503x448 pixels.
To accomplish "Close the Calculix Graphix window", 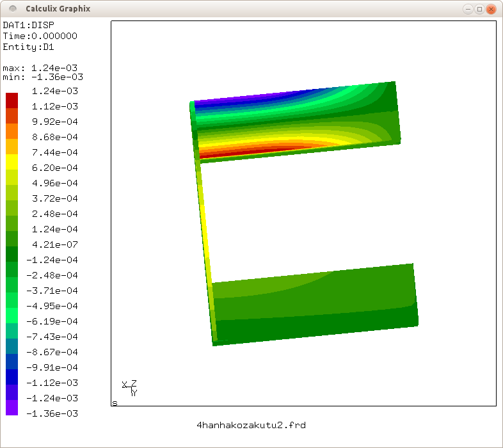I will (x=491, y=9).
